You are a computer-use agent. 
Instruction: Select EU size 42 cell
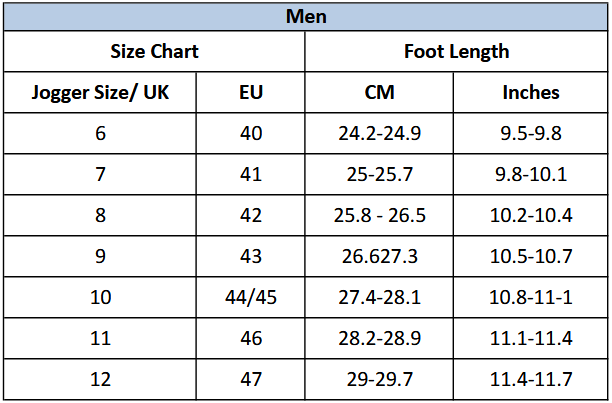click(251, 215)
